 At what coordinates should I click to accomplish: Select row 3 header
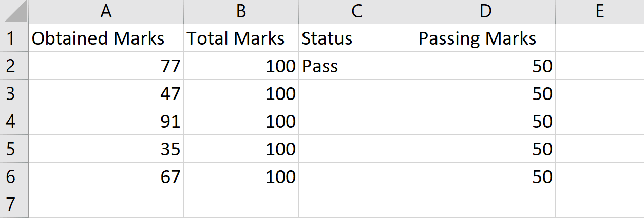click(x=14, y=93)
